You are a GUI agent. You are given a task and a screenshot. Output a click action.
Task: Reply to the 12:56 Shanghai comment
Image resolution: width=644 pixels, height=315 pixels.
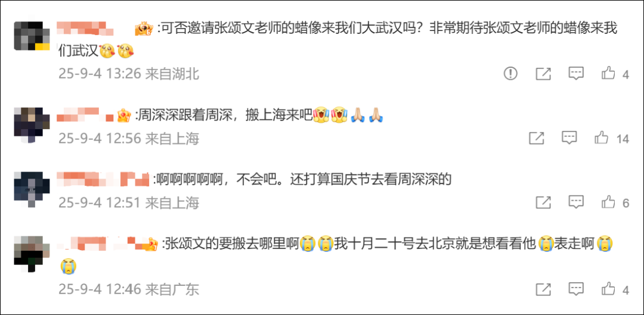click(x=569, y=138)
